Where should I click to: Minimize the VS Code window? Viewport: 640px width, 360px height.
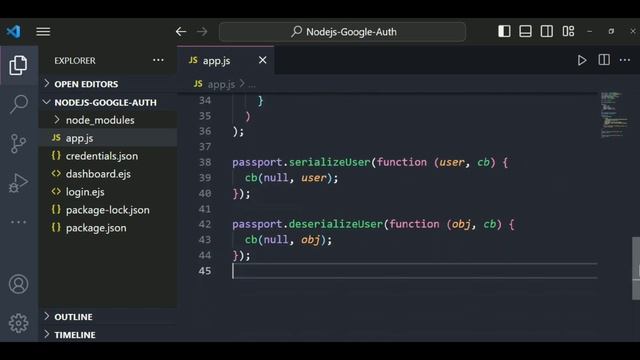click(589, 31)
